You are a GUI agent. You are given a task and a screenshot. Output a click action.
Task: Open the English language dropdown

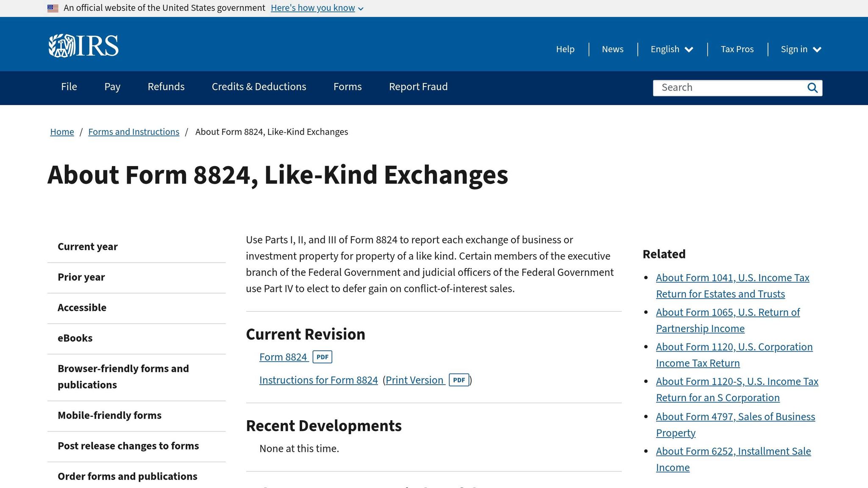coord(672,49)
